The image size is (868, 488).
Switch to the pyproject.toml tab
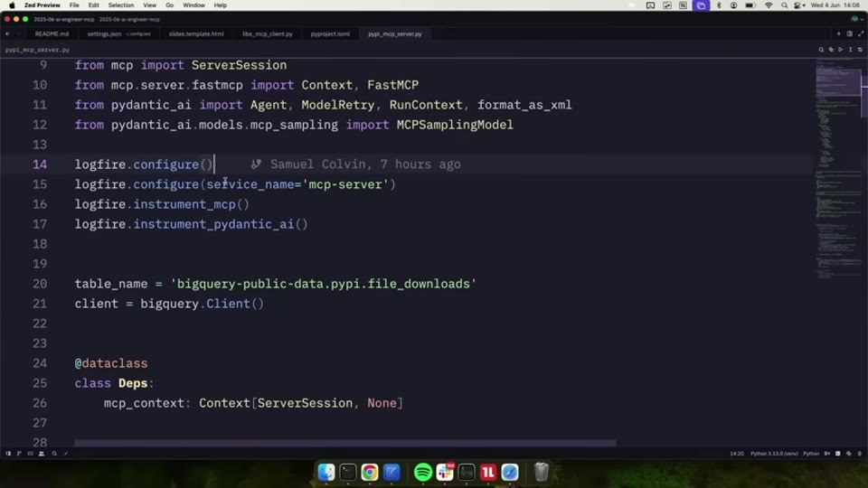point(330,33)
